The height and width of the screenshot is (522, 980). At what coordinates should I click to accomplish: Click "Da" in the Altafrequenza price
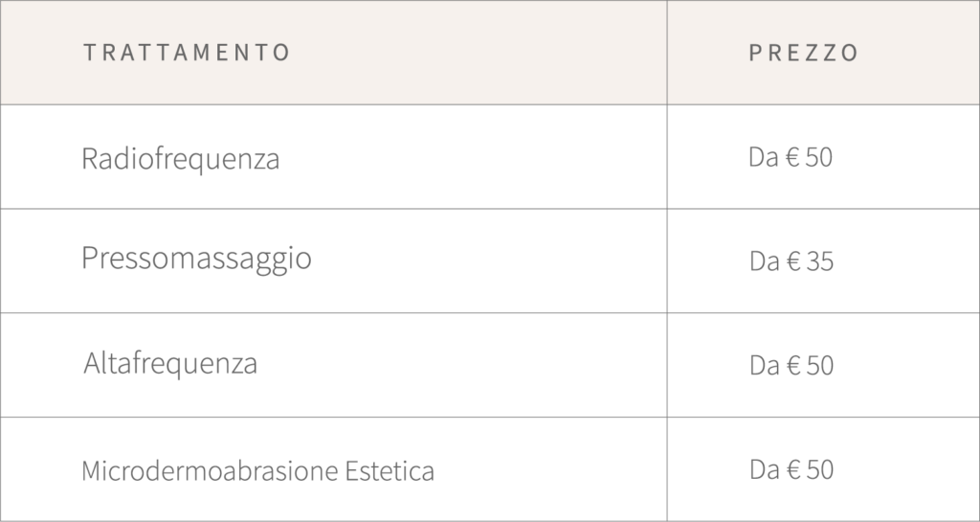[764, 366]
